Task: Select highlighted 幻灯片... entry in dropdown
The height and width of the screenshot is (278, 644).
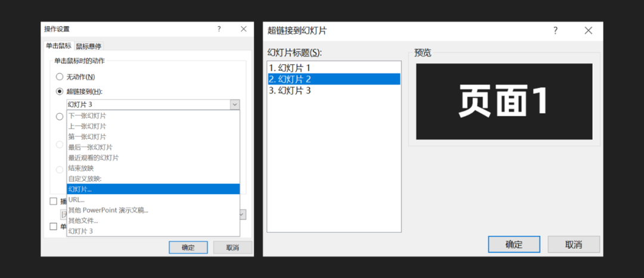Action: pos(153,189)
